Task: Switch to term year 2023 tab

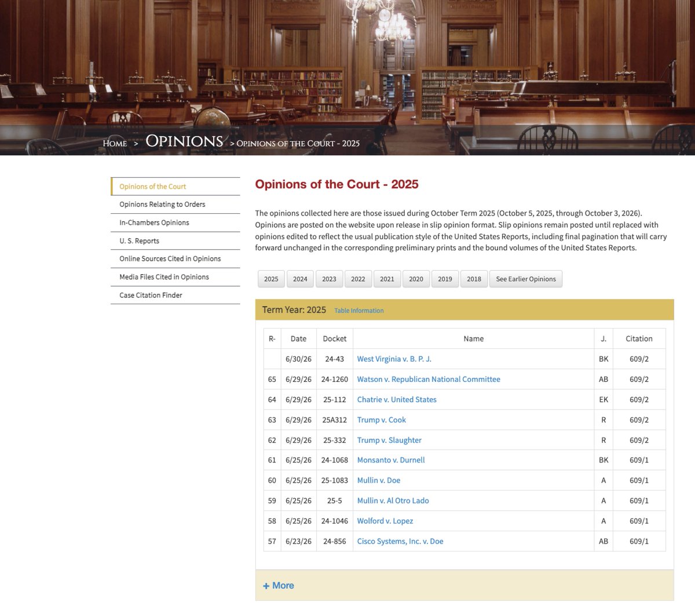Action: pos(329,279)
